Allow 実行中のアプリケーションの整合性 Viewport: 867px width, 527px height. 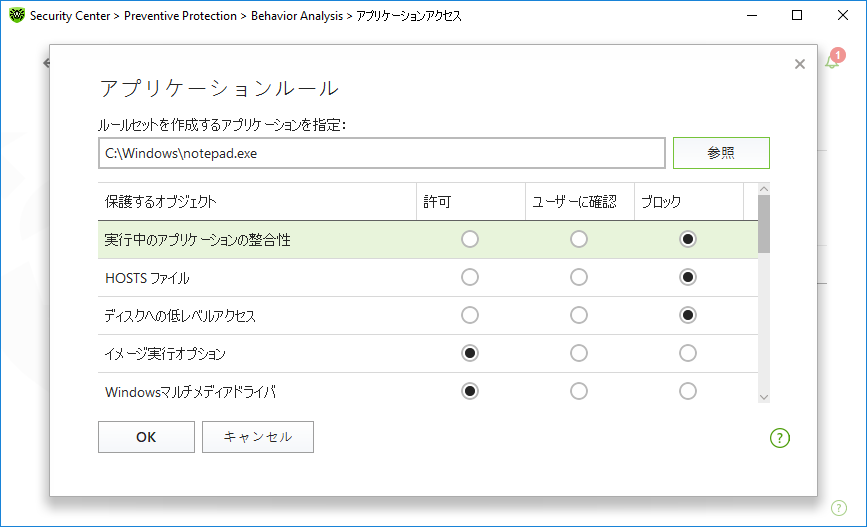point(470,239)
